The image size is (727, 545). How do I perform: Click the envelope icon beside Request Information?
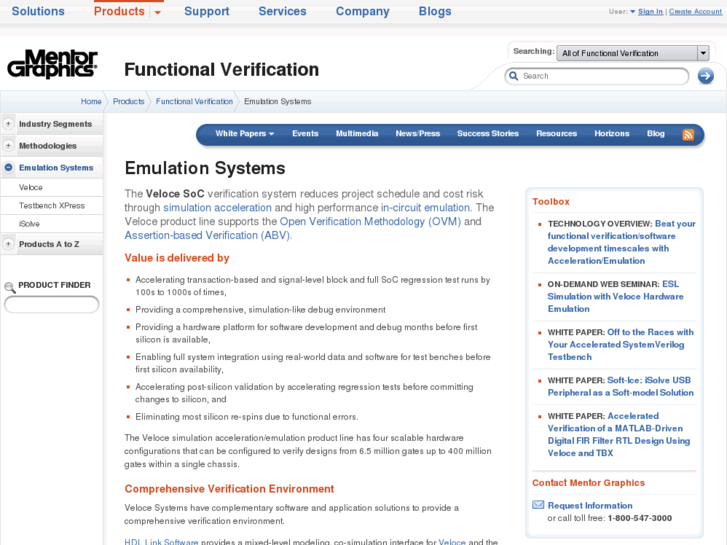tap(538, 505)
